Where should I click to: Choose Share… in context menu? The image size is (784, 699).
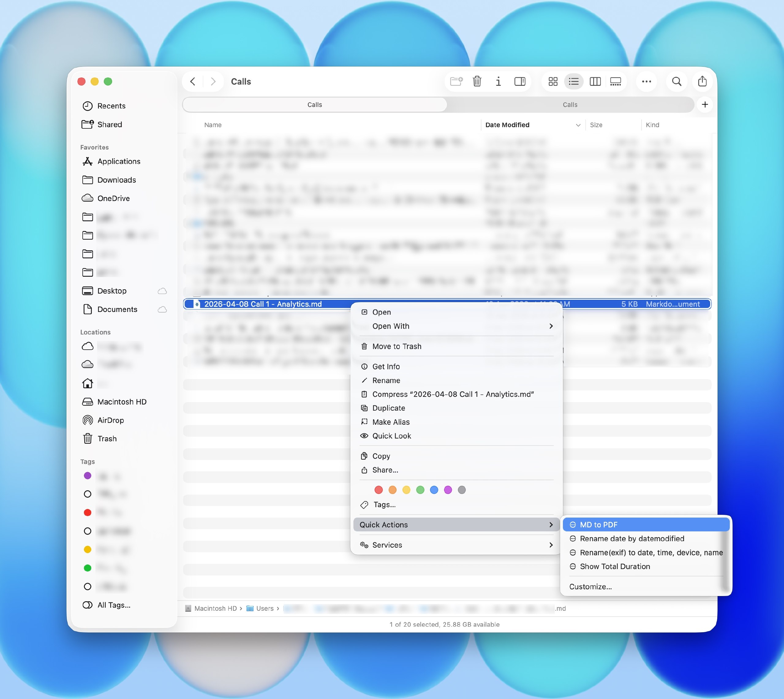coord(456,470)
